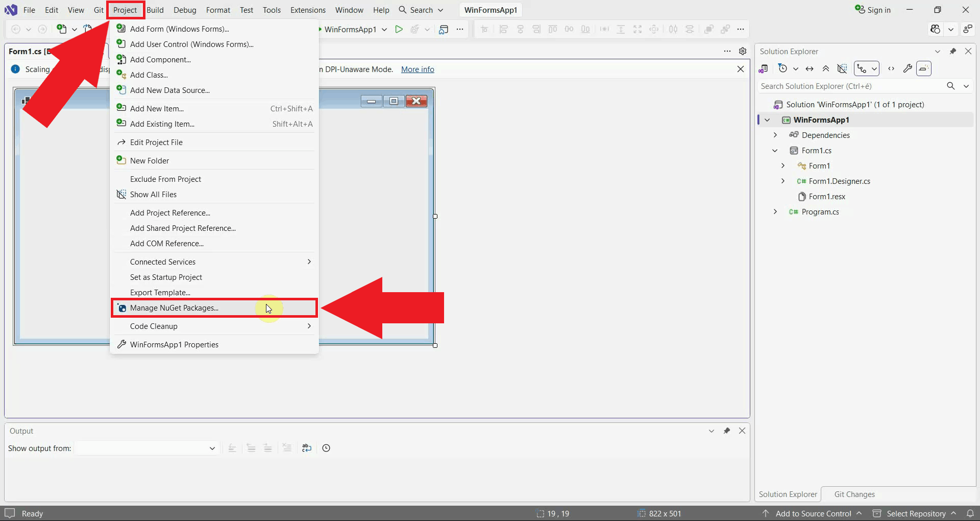The height and width of the screenshot is (521, 980).
Task: Click Align Lefts layout toolbar icon
Action: 503,29
